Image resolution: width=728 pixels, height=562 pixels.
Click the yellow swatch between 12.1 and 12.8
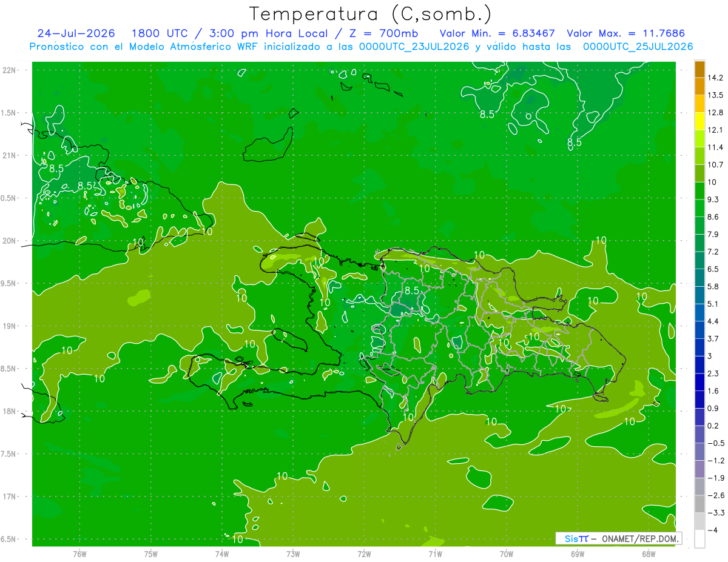coord(699,121)
